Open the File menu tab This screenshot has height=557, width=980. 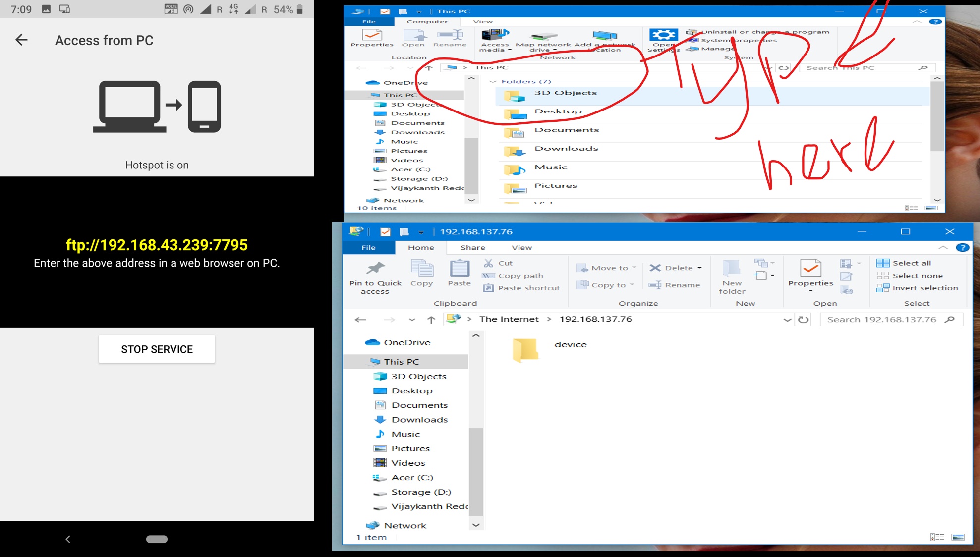(368, 247)
